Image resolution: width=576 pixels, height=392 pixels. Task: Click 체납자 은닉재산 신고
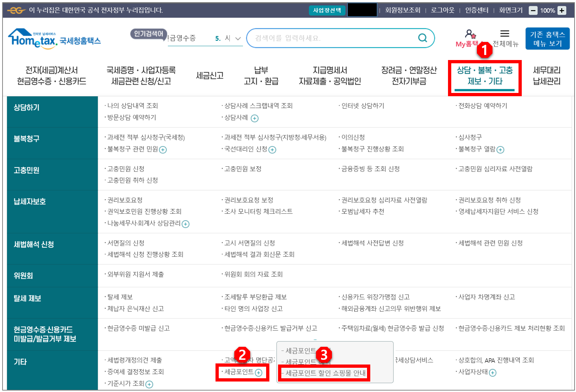[136, 309]
